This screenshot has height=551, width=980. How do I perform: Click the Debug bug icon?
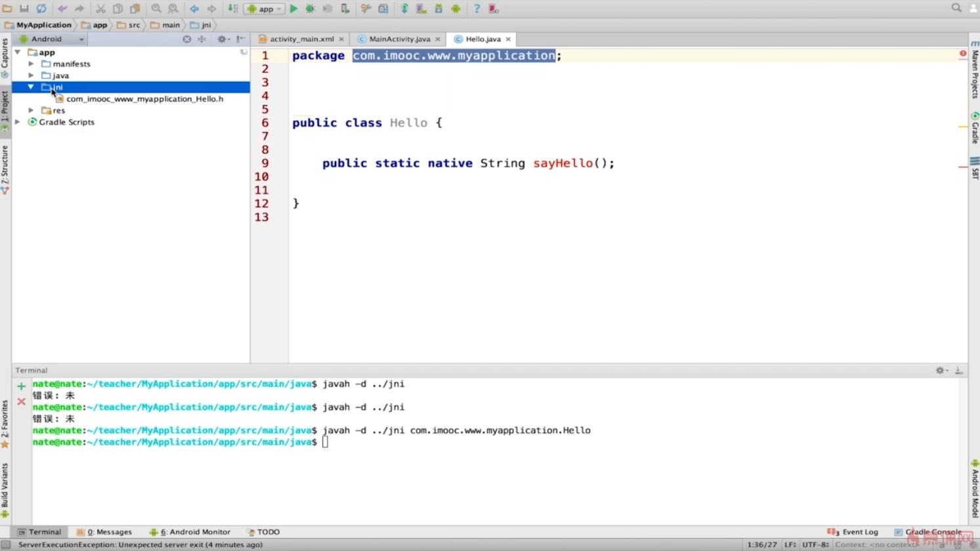310,9
